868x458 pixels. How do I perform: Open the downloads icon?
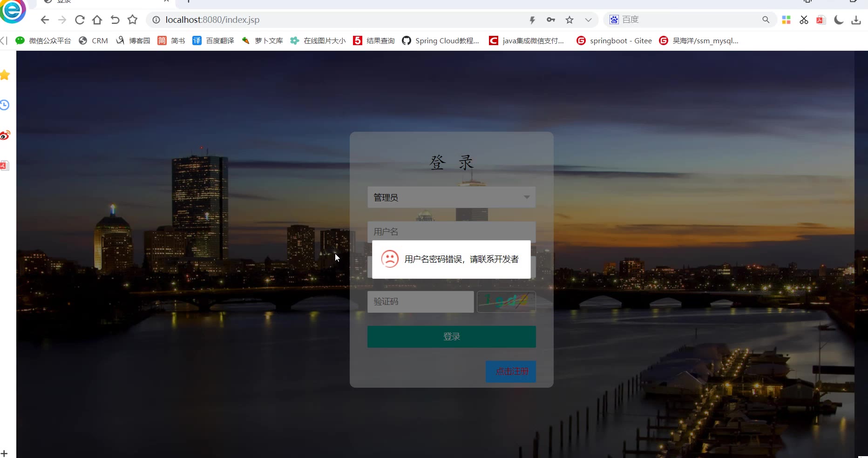coord(856,20)
